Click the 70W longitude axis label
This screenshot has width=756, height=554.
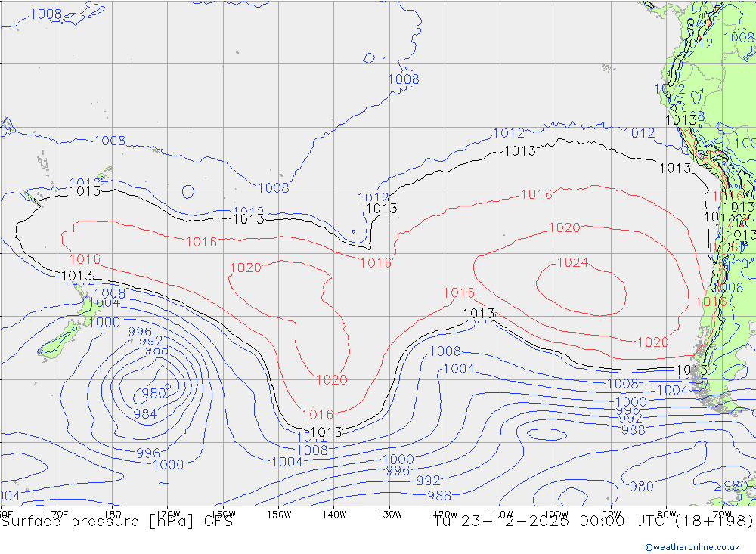tap(722, 515)
